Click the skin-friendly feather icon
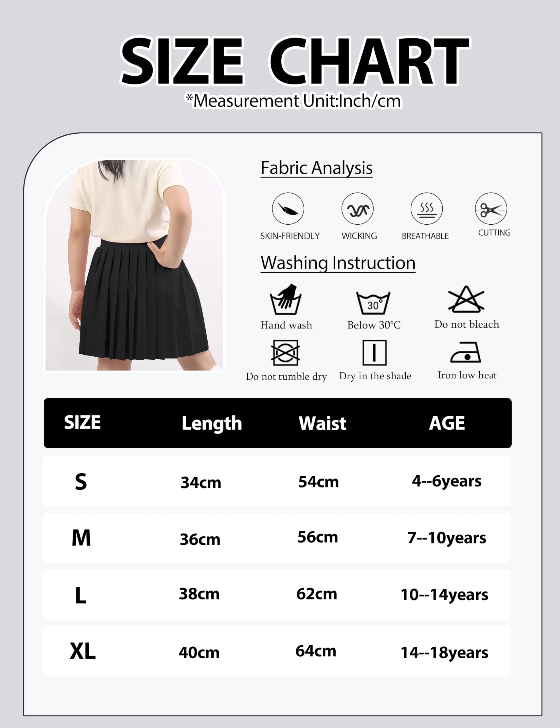The image size is (560, 728). click(x=288, y=209)
